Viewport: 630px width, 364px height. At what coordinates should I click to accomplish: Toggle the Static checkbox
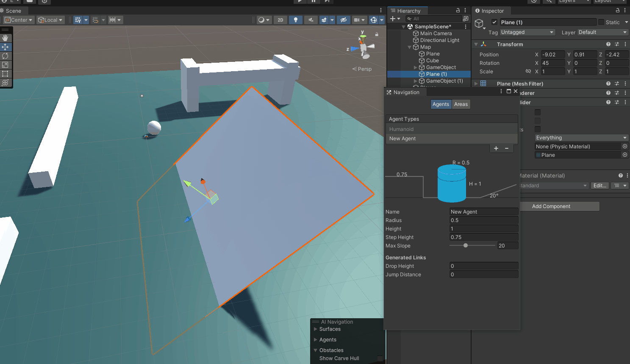(601, 22)
